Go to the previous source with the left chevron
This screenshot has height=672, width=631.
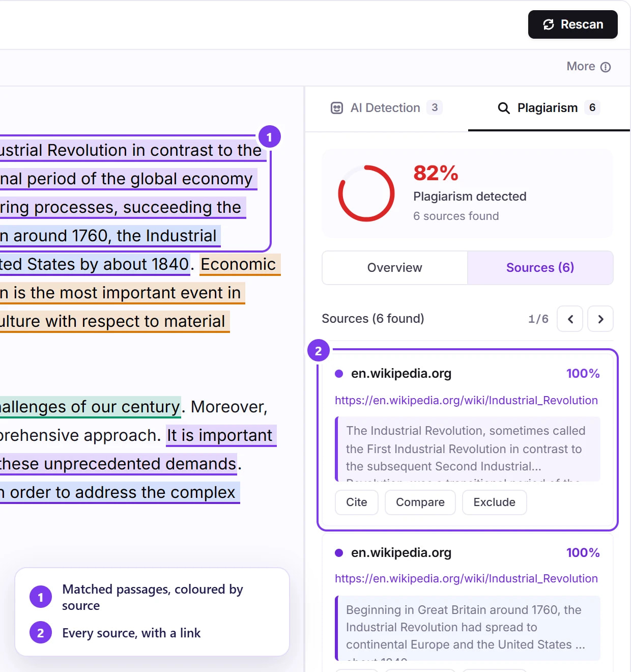tap(570, 319)
